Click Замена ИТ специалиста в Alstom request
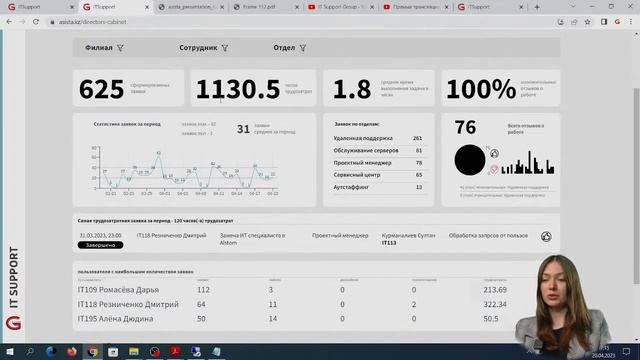 click(x=252, y=239)
